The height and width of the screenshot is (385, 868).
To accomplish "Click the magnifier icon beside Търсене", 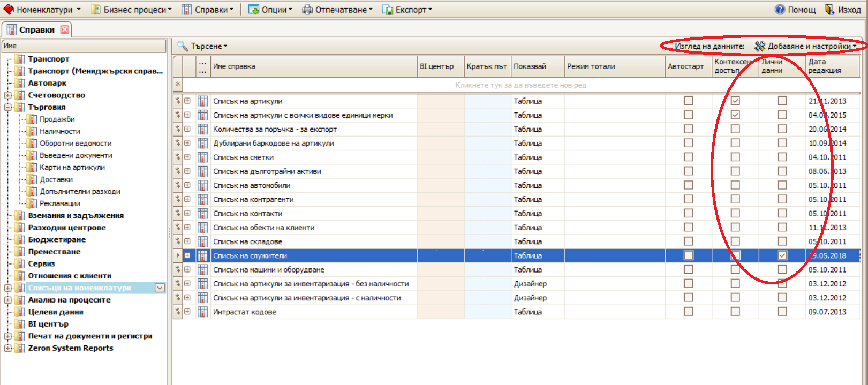I will pyautogui.click(x=183, y=46).
